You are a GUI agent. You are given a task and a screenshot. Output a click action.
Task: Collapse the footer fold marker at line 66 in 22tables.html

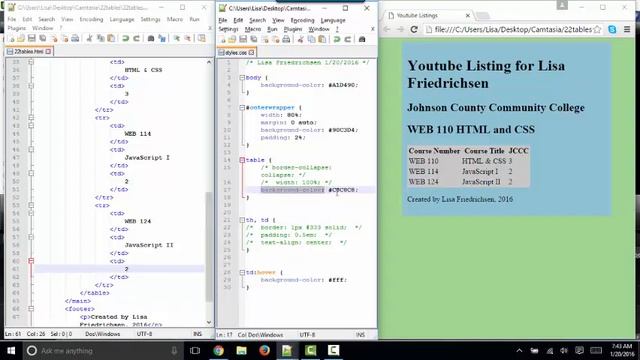pyautogui.click(x=31, y=309)
